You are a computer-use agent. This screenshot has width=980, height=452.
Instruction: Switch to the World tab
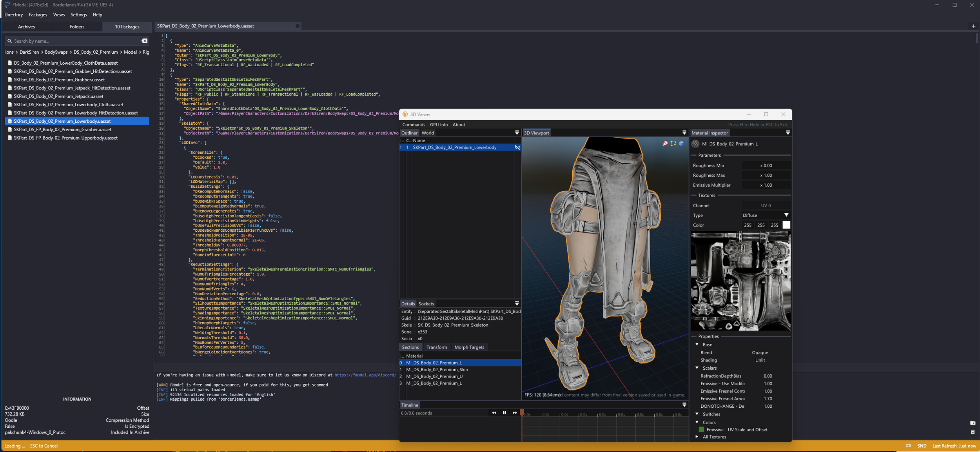(x=428, y=133)
